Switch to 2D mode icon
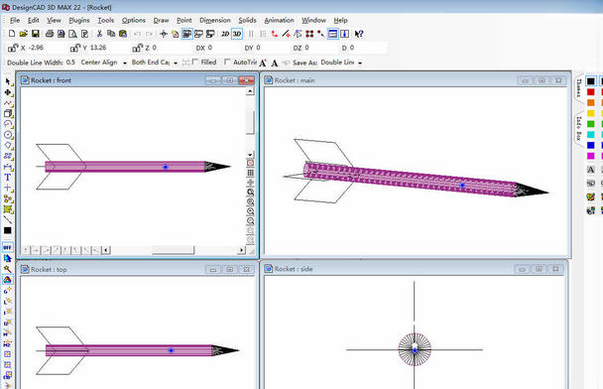 pyautogui.click(x=225, y=34)
